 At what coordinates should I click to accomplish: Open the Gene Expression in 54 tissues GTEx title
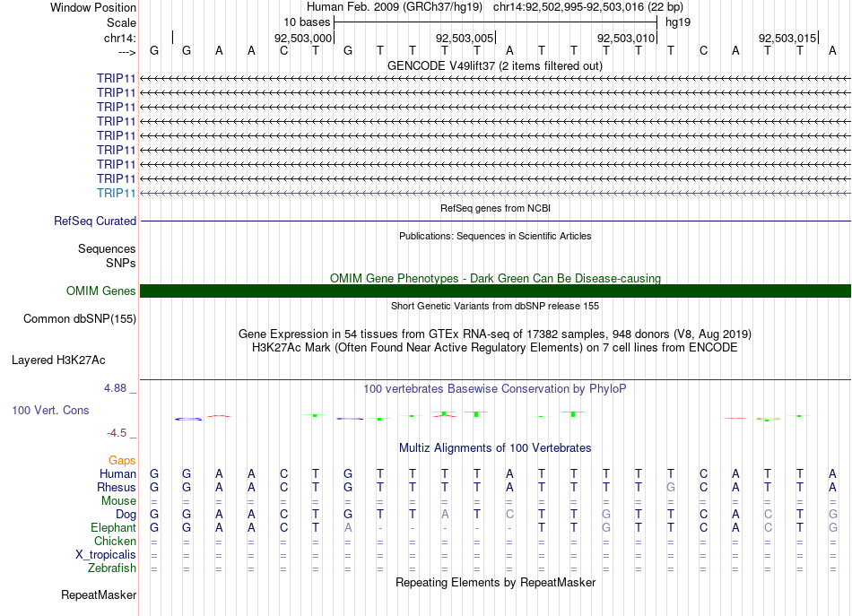495,334
